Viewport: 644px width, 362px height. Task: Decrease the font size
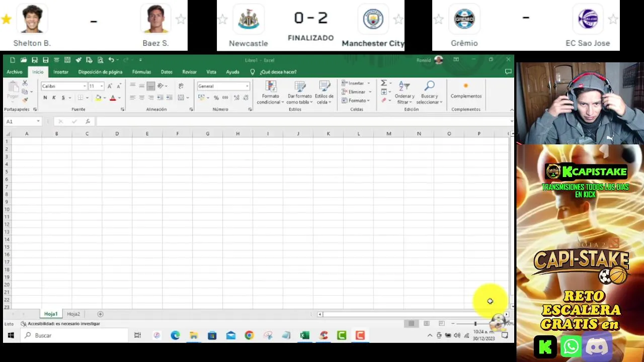coord(119,86)
